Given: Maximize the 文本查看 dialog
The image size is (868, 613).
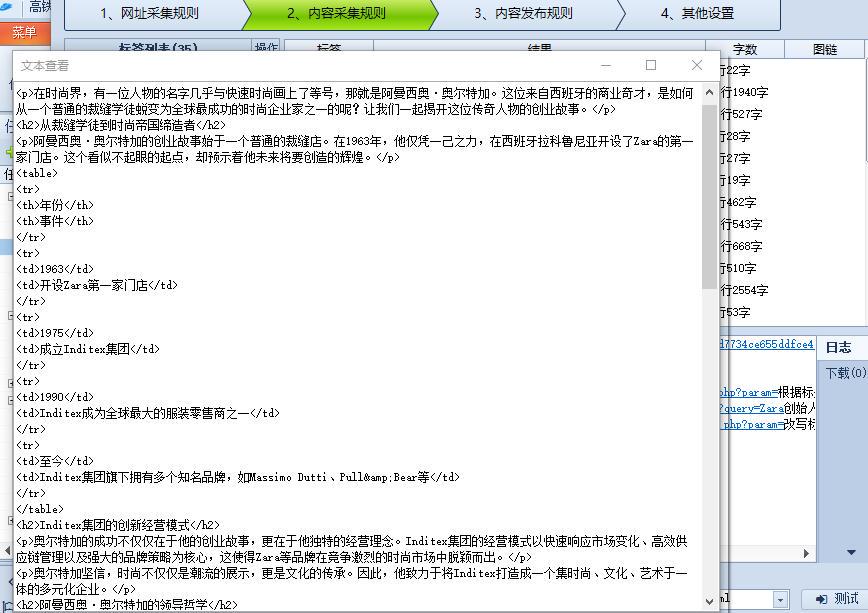Looking at the screenshot, I should (651, 65).
